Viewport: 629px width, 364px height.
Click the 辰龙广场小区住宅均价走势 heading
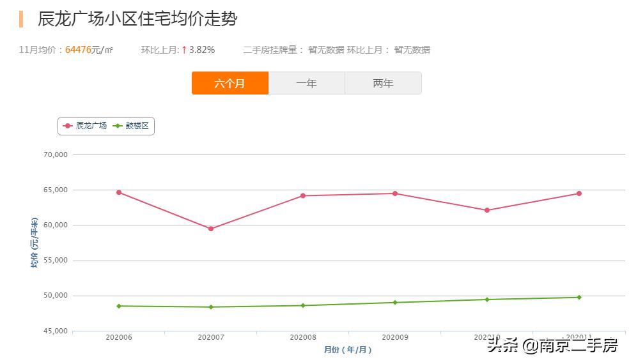point(137,19)
